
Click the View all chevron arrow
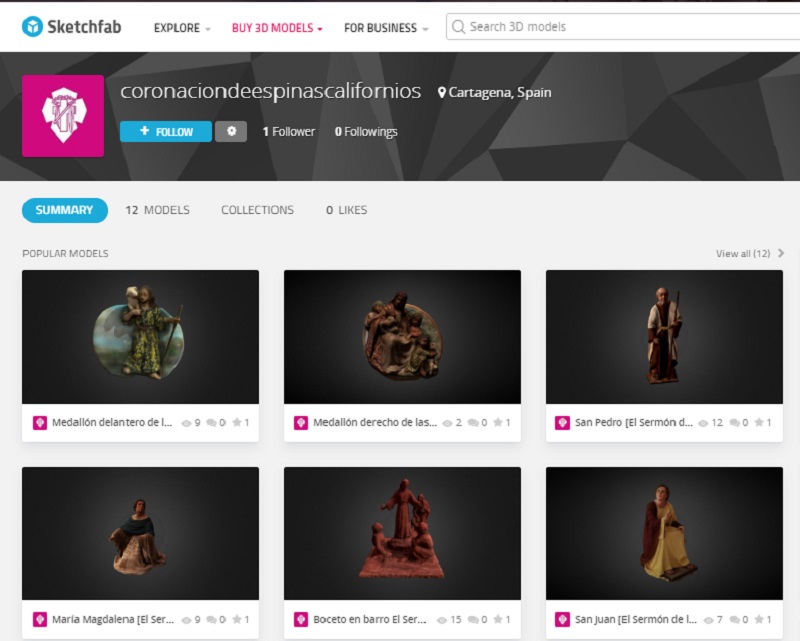[781, 253]
